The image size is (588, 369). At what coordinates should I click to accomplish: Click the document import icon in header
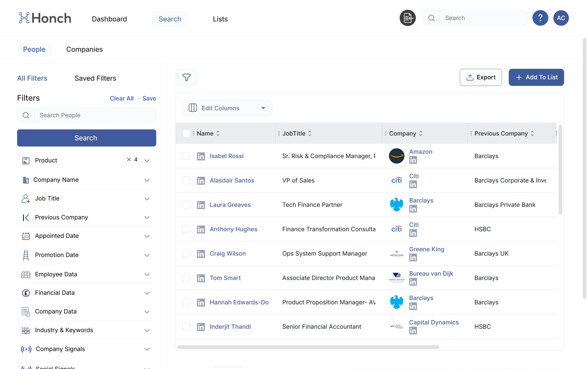pyautogui.click(x=407, y=18)
